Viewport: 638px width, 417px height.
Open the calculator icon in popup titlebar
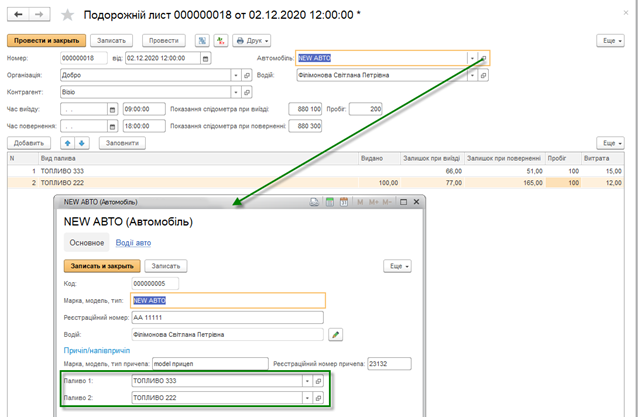pos(328,201)
